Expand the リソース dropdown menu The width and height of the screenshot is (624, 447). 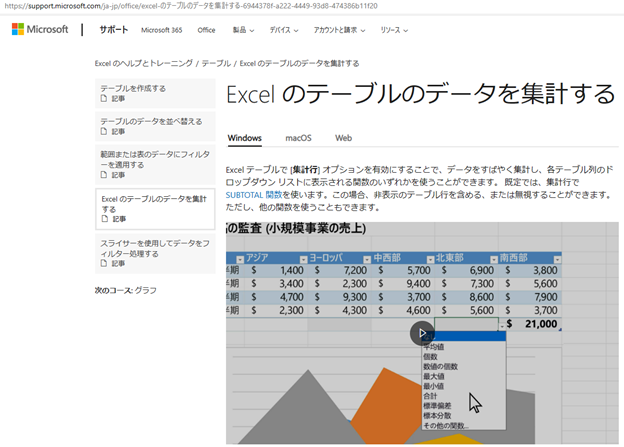point(394,30)
